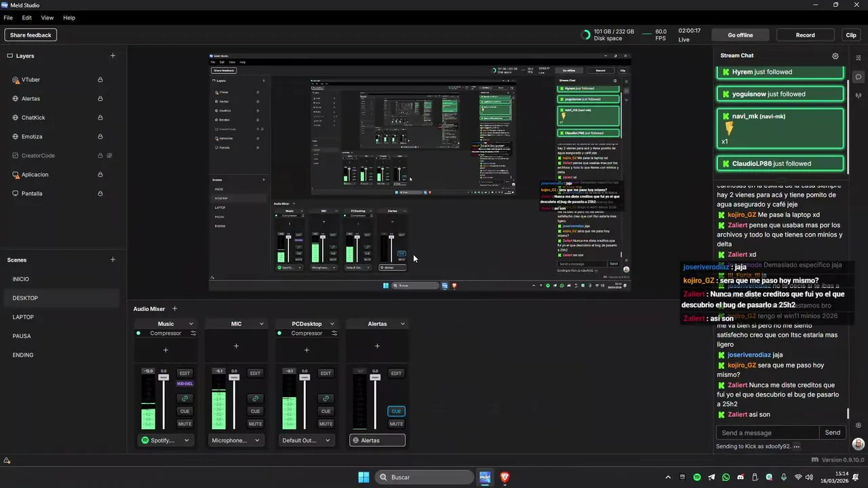Click Windows taskbar Buscar search box
This screenshot has height=488, width=868.
click(x=425, y=477)
